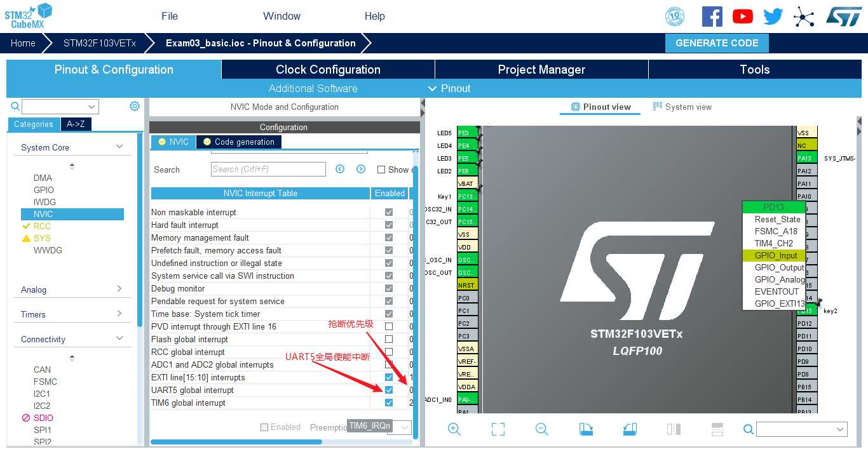Select the Code generation tab

tap(238, 142)
